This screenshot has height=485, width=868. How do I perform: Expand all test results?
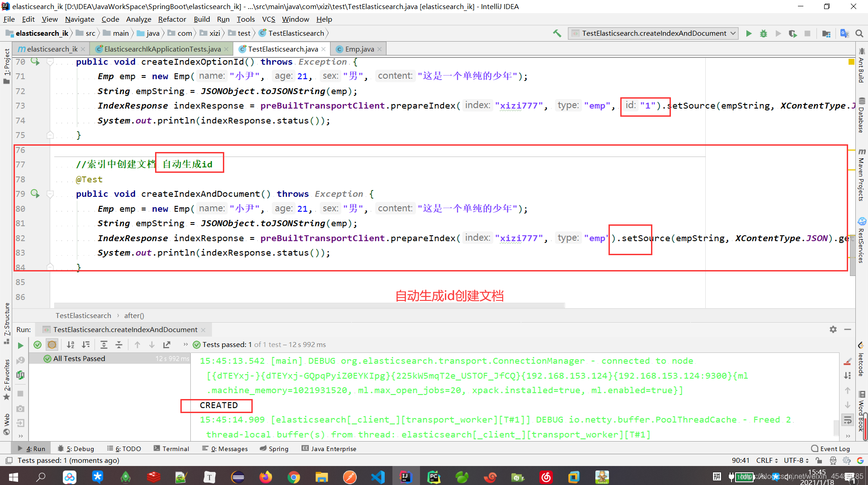tap(104, 345)
